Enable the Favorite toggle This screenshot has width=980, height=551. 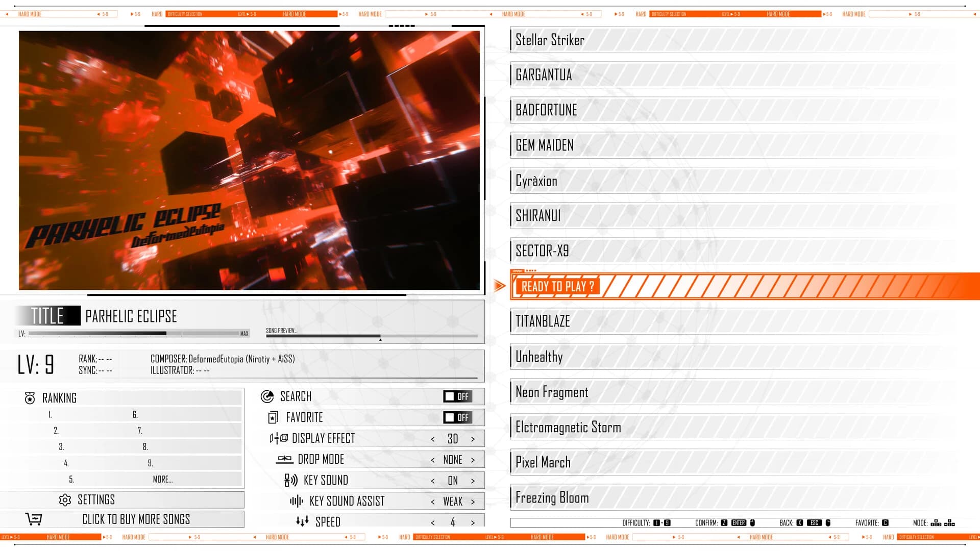click(457, 417)
